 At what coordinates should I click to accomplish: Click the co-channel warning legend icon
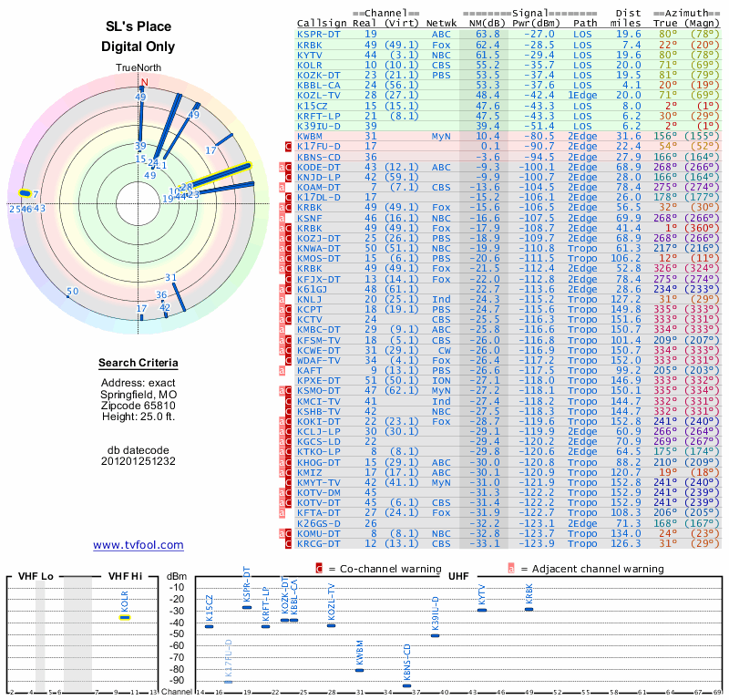tap(319, 569)
